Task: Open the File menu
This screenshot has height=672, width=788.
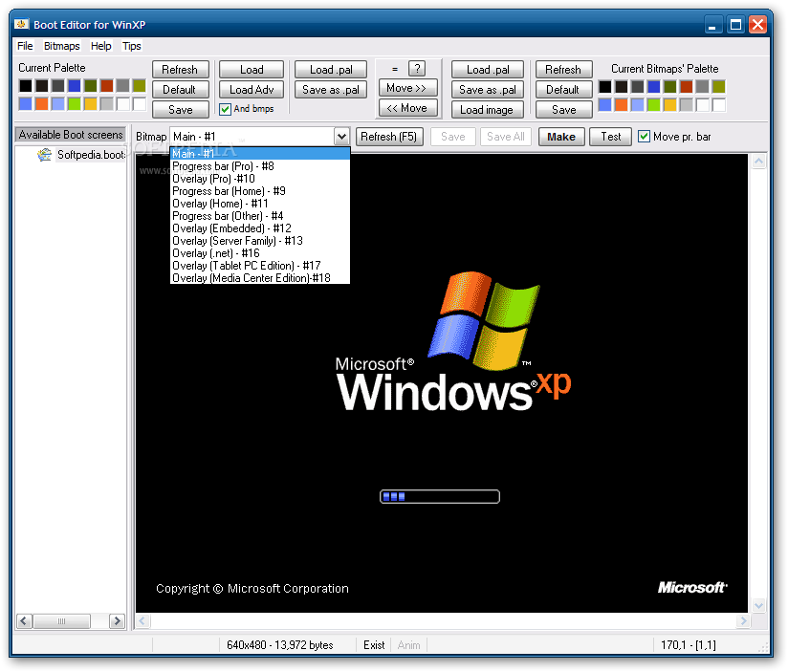Action: point(25,46)
